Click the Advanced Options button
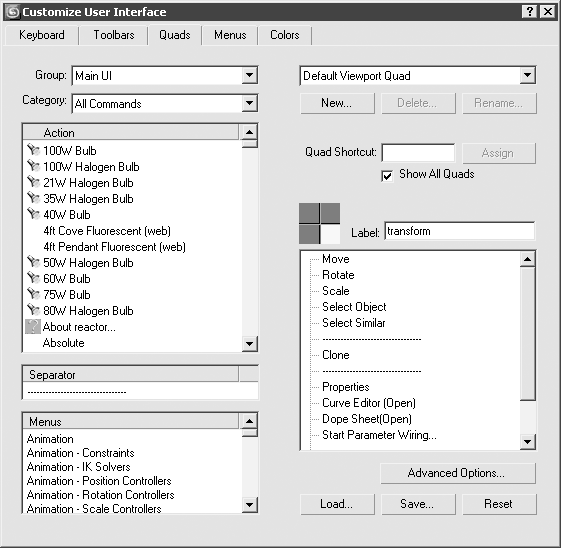 458,473
